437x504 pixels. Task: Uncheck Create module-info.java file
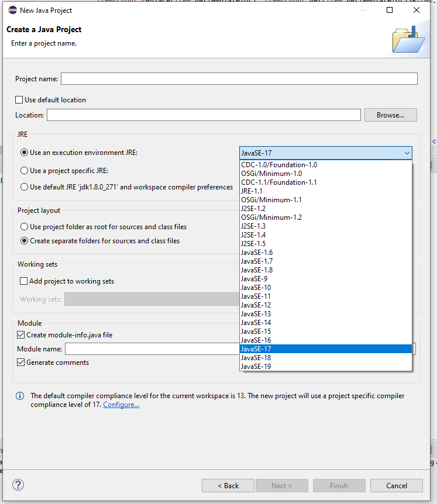(x=22, y=335)
